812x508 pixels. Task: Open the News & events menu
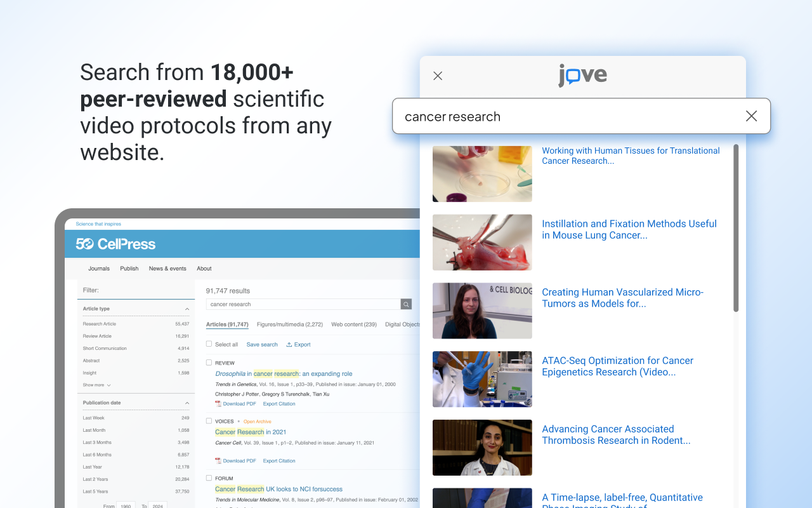tap(167, 269)
